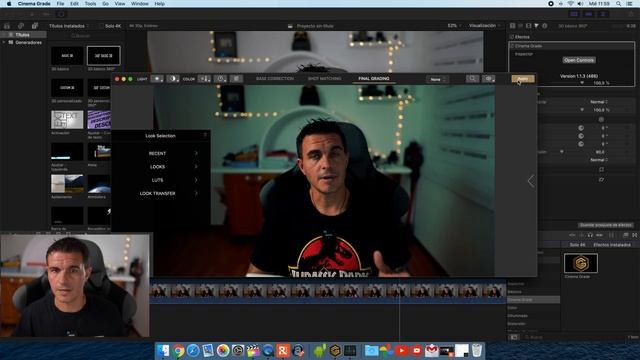The width and height of the screenshot is (640, 360).
Task: Click the first filmstrip inspector icon
Action: pyautogui.click(x=513, y=26)
